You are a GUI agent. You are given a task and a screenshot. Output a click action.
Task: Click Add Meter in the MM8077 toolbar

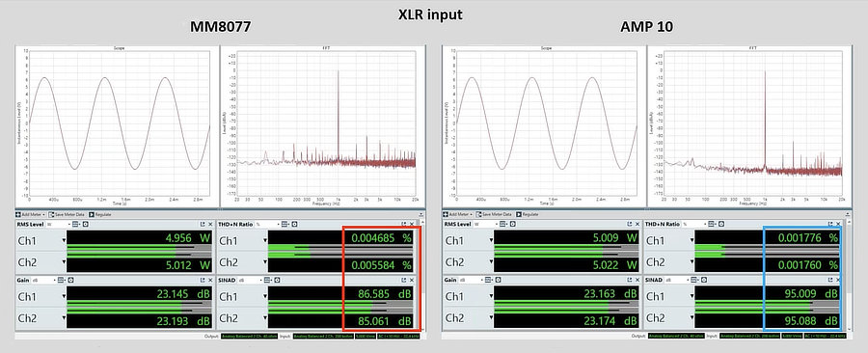[31, 214]
